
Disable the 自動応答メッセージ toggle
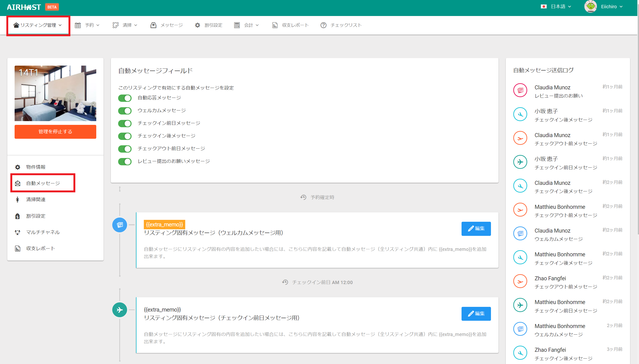click(125, 98)
